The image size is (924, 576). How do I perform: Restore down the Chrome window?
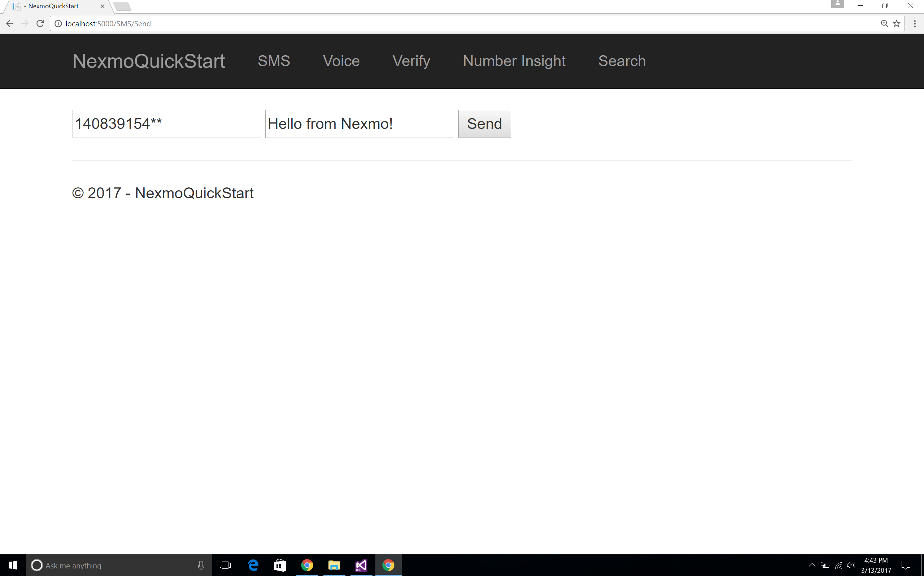885,6
